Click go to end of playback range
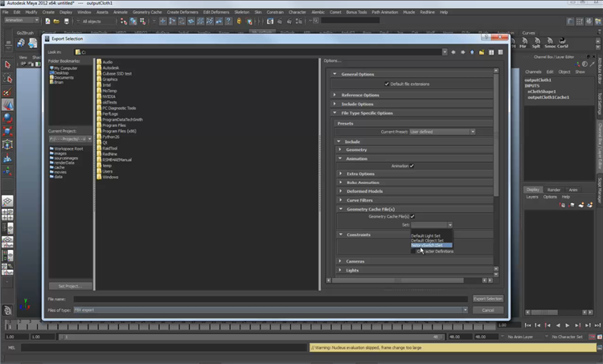Screen dimensions: 603x364 tap(597, 325)
